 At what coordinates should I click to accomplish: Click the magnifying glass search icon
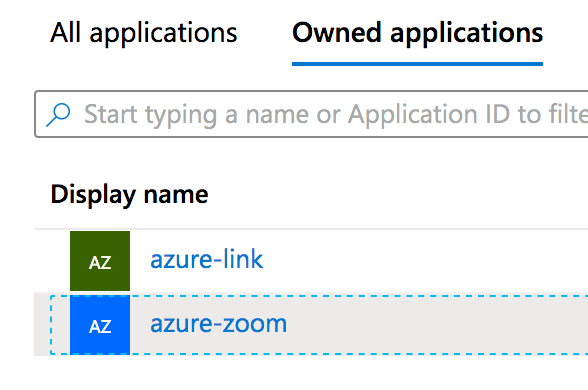(58, 114)
